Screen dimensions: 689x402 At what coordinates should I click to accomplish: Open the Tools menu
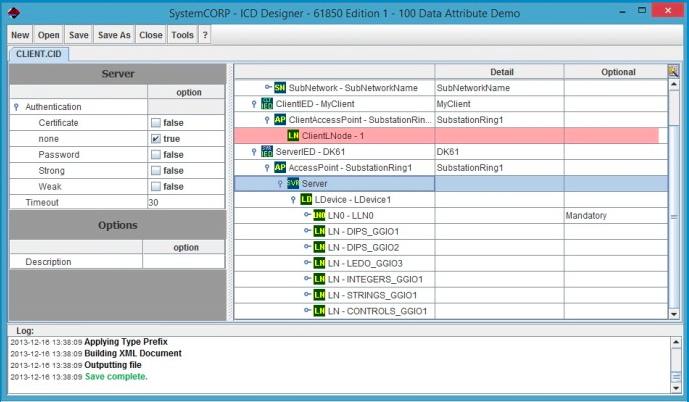[x=182, y=34]
